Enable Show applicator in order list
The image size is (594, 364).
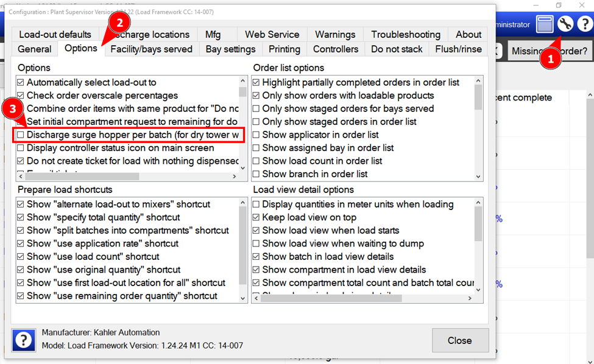click(x=256, y=135)
